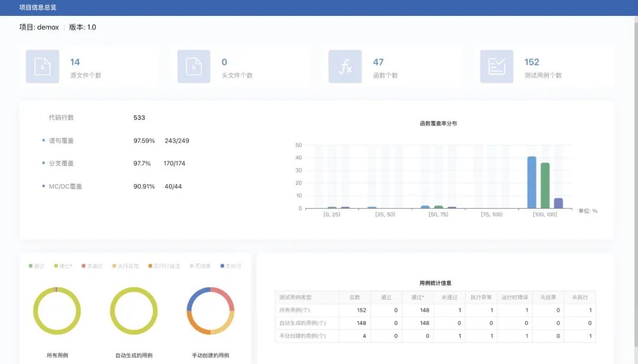Toggle the 执行异常 legend series
The image size is (638, 364).
pyautogui.click(x=125, y=266)
